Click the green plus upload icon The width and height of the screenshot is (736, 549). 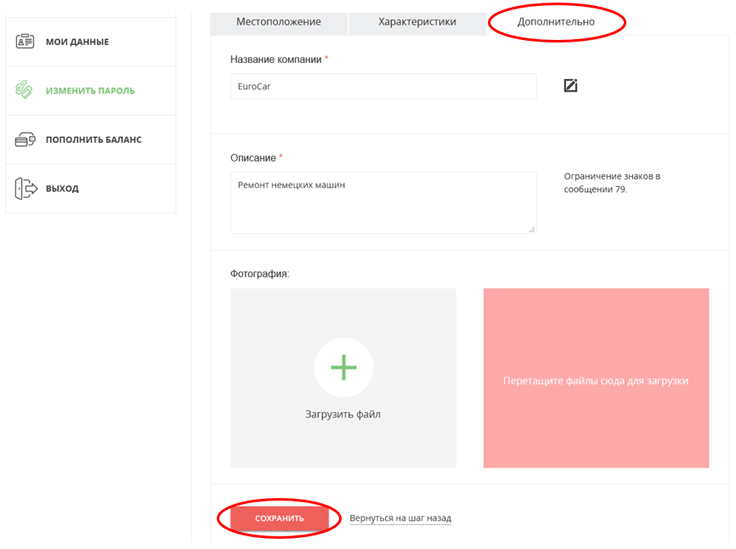(343, 367)
